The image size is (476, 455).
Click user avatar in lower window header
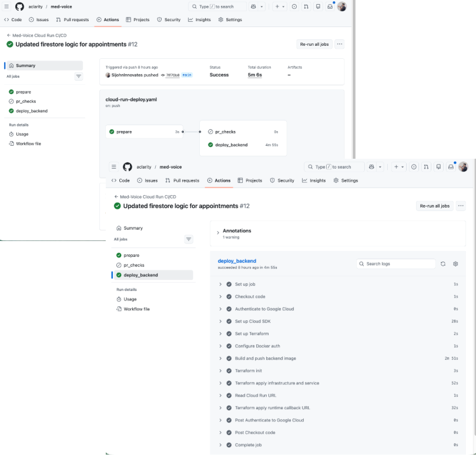click(463, 167)
